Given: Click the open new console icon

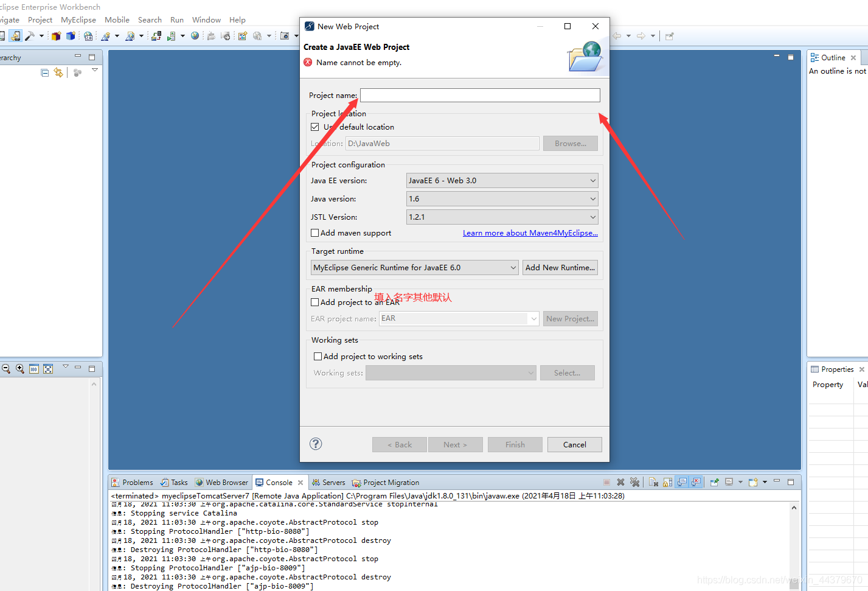Looking at the screenshot, I should [753, 482].
